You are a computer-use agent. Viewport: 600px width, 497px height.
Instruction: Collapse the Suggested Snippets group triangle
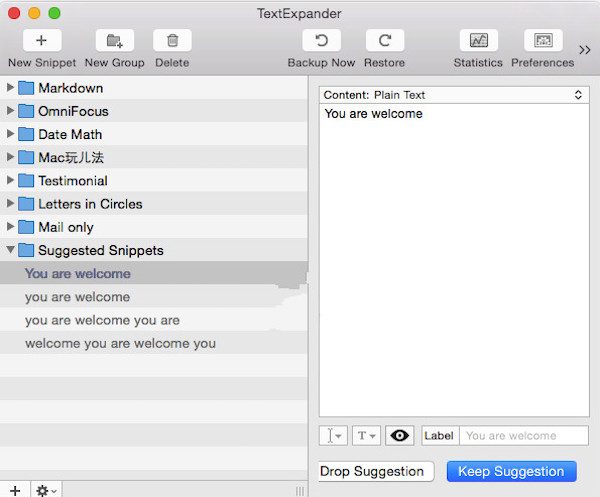(10, 250)
